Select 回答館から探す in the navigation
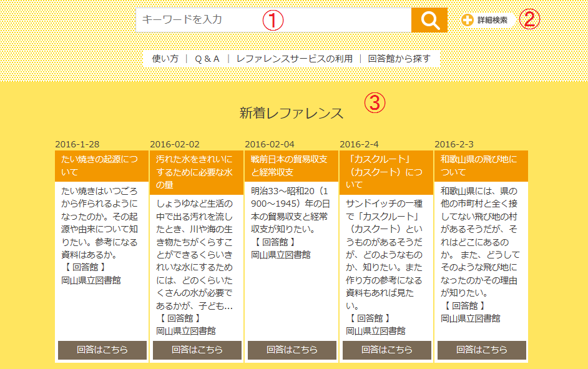This screenshot has width=588, height=369. tap(399, 59)
